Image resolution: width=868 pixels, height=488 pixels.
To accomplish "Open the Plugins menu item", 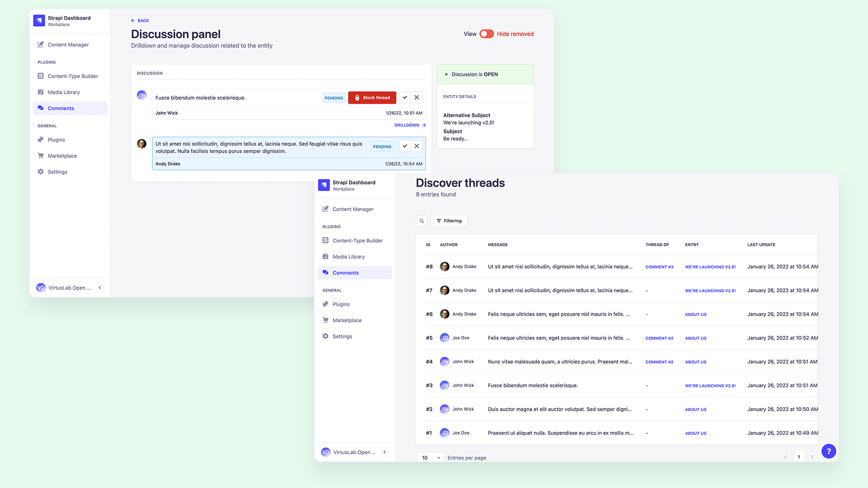I will pyautogui.click(x=56, y=140).
